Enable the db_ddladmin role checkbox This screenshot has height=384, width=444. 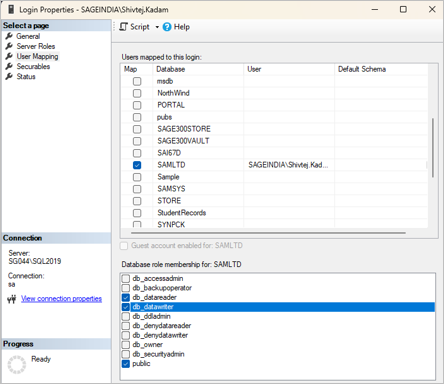(x=126, y=316)
